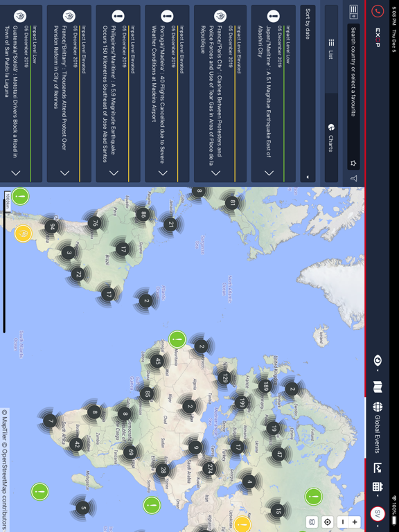Image resolution: width=399 pixels, height=532 pixels.
Task: Toggle the star favourite icon
Action: (x=353, y=163)
